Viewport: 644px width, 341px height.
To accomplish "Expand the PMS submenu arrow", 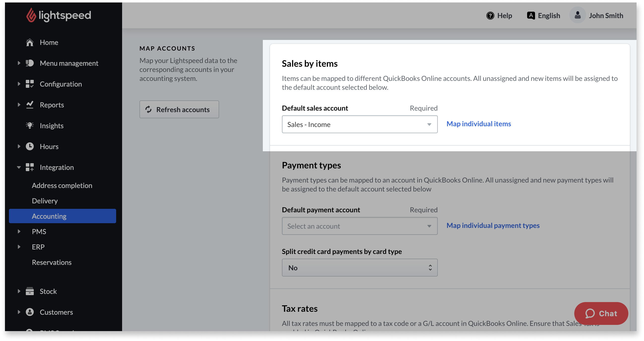I will tap(19, 231).
